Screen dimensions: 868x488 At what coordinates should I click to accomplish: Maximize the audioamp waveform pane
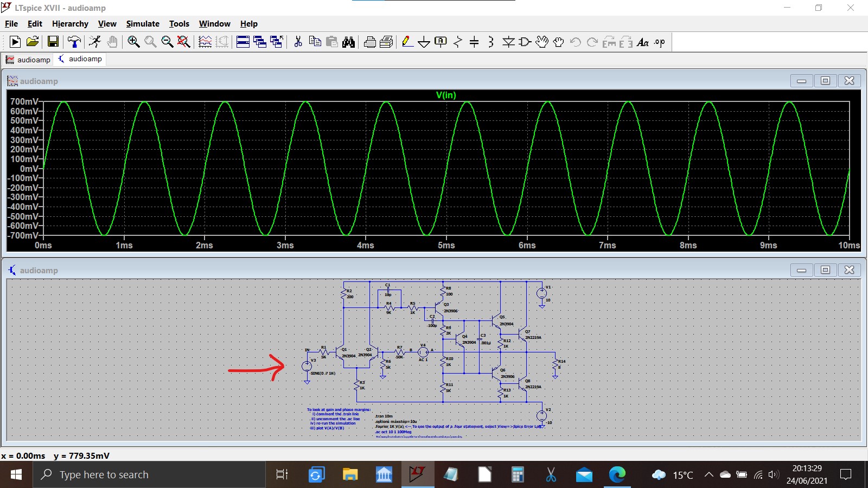coord(825,81)
